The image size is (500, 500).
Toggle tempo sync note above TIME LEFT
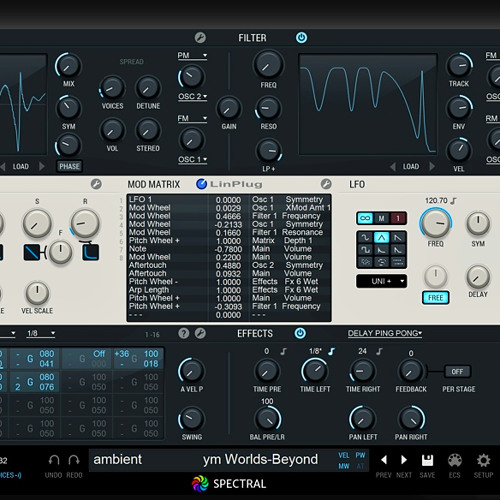coord(331,351)
